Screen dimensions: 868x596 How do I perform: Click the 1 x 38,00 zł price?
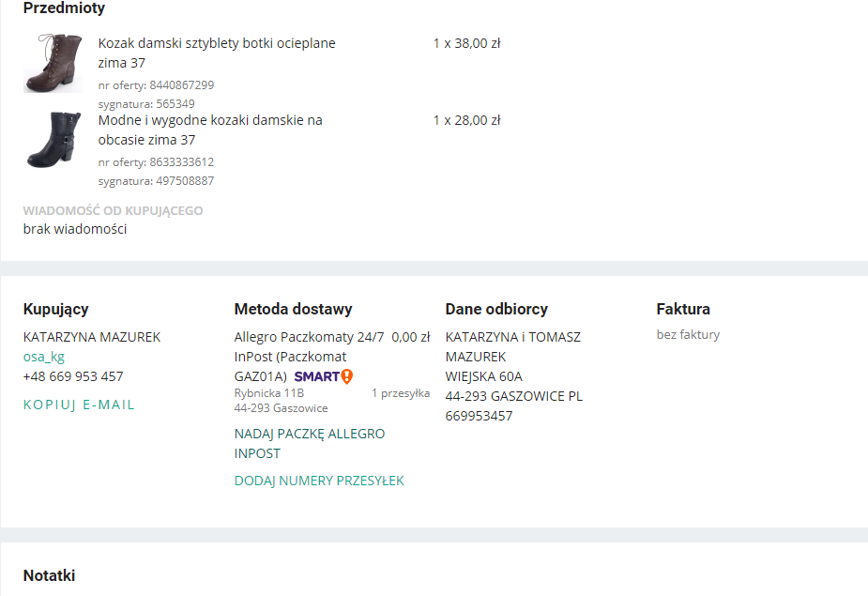466,43
